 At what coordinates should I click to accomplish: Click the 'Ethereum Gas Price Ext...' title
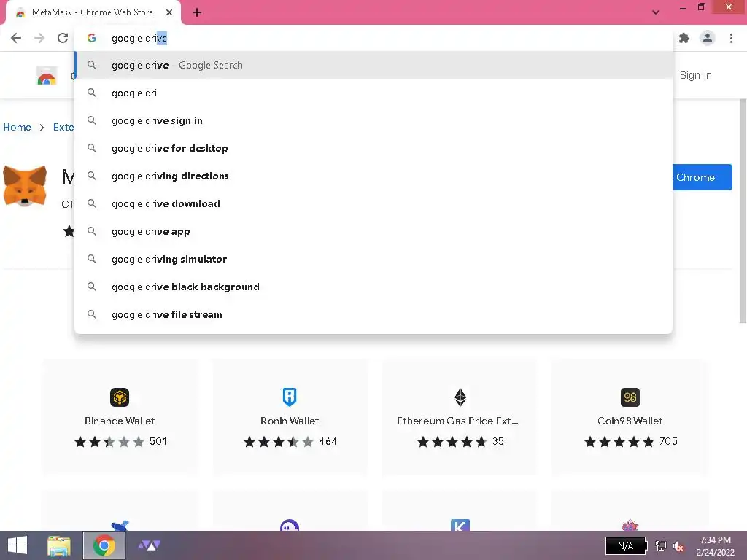pos(458,421)
